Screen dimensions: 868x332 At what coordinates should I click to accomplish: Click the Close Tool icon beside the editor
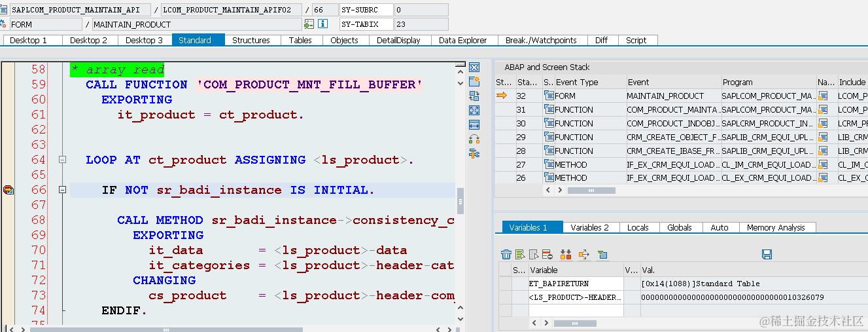474,67
